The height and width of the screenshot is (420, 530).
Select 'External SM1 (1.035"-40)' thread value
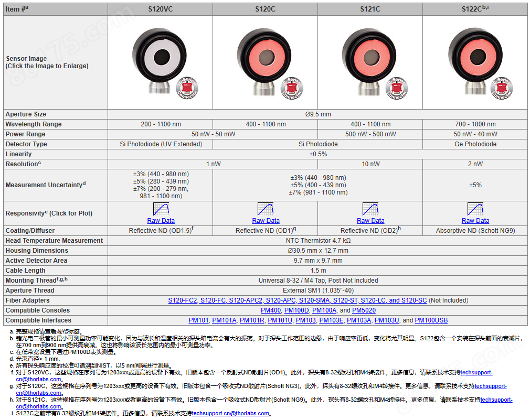[317, 290]
